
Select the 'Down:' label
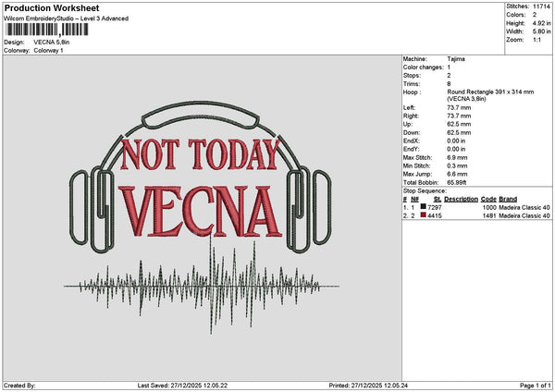(x=412, y=133)
